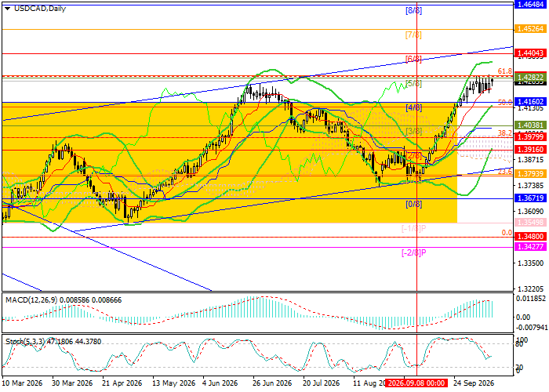Click the 4 Jun 2026 date label

(222, 383)
